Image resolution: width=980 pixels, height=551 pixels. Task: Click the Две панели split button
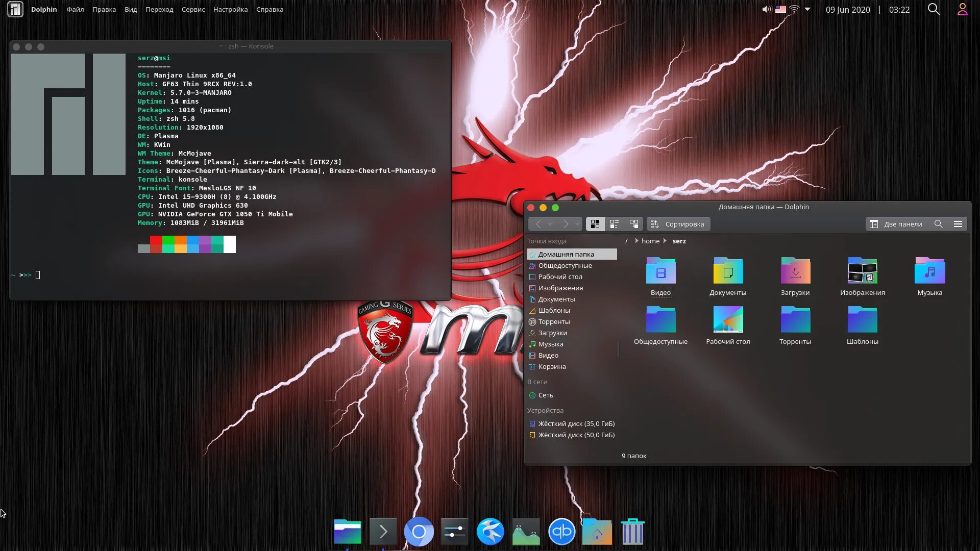pos(896,224)
